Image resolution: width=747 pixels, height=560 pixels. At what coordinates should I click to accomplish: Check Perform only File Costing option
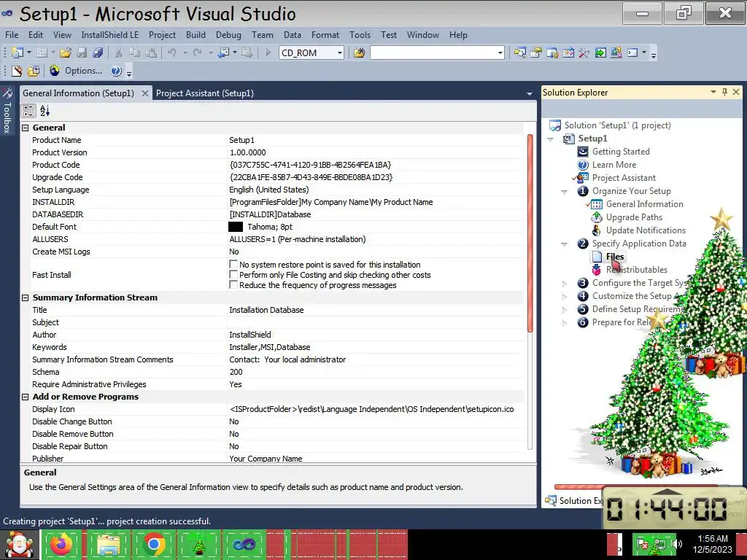click(233, 274)
